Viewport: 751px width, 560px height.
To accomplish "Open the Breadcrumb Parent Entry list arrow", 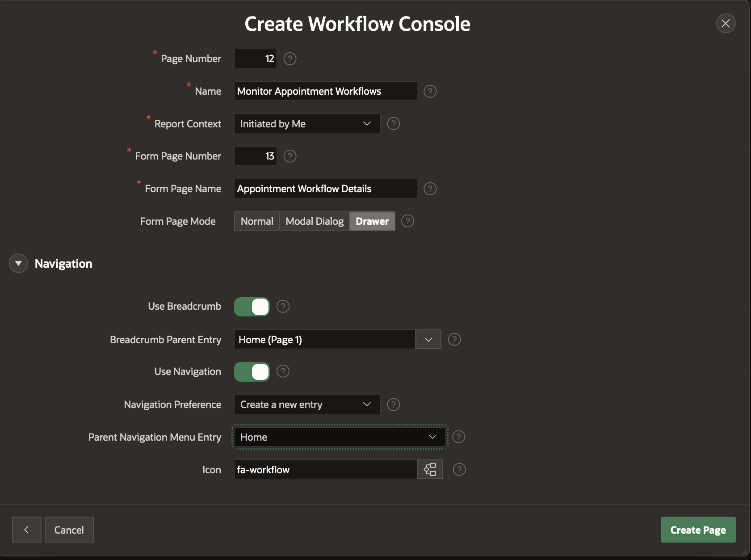I will click(x=428, y=339).
